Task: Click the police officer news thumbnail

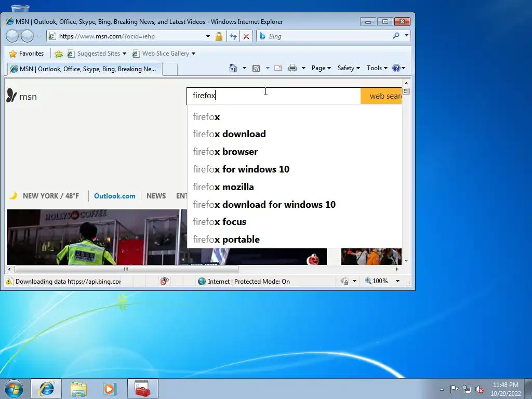Action: pyautogui.click(x=97, y=237)
